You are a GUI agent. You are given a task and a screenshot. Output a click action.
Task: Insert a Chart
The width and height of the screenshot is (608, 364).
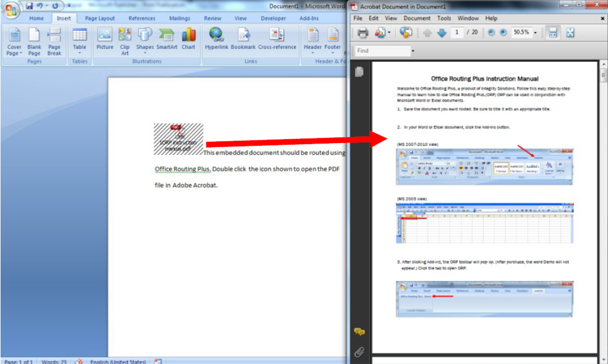[188, 39]
